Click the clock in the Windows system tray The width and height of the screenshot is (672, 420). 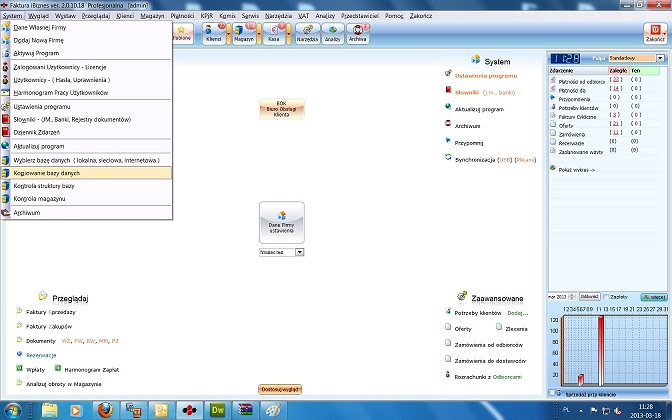tap(645, 410)
